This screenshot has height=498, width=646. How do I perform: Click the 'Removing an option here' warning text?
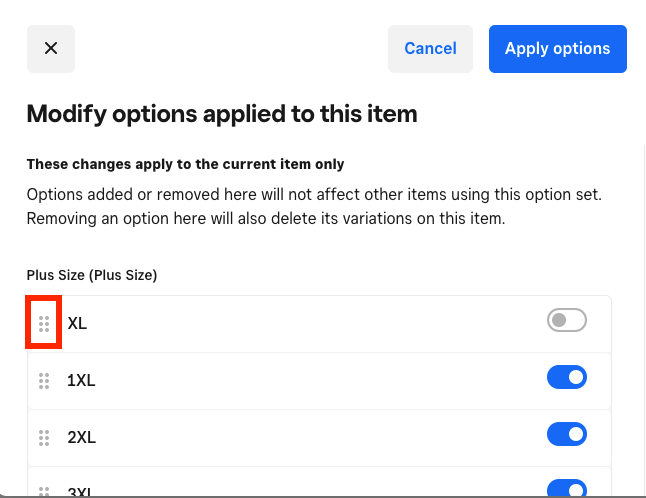pyautogui.click(x=266, y=218)
